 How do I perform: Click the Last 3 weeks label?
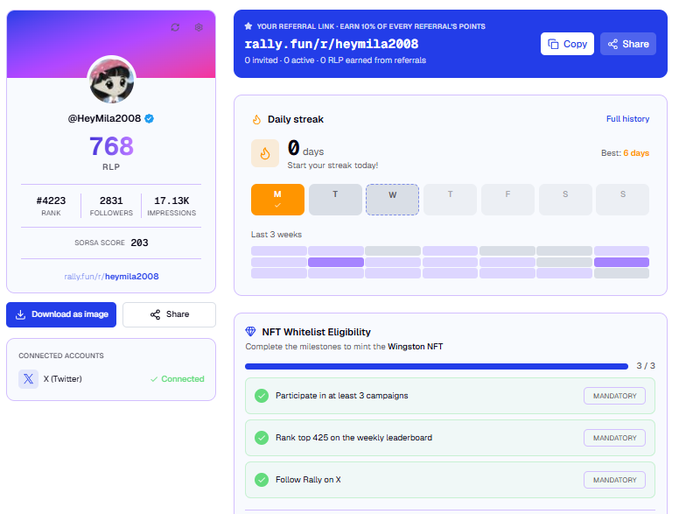click(x=276, y=234)
